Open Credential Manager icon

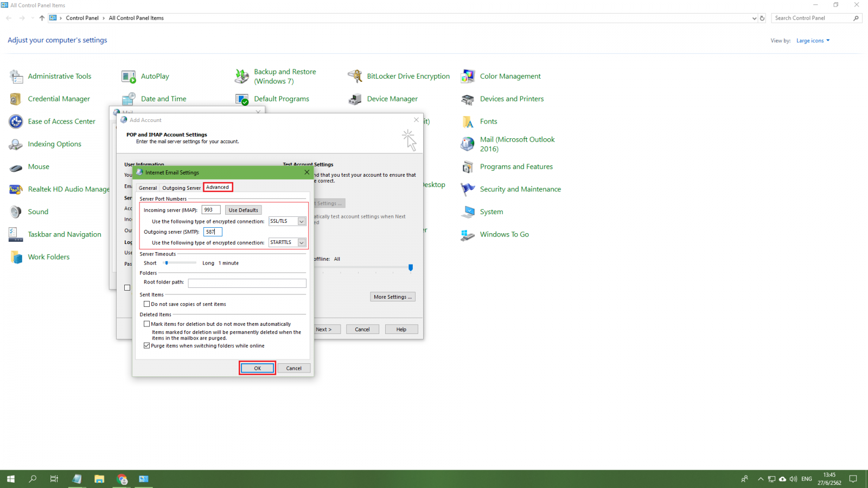[x=16, y=99]
